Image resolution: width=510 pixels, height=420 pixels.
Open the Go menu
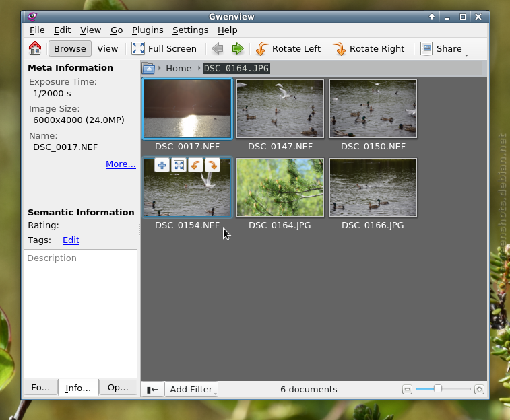117,30
